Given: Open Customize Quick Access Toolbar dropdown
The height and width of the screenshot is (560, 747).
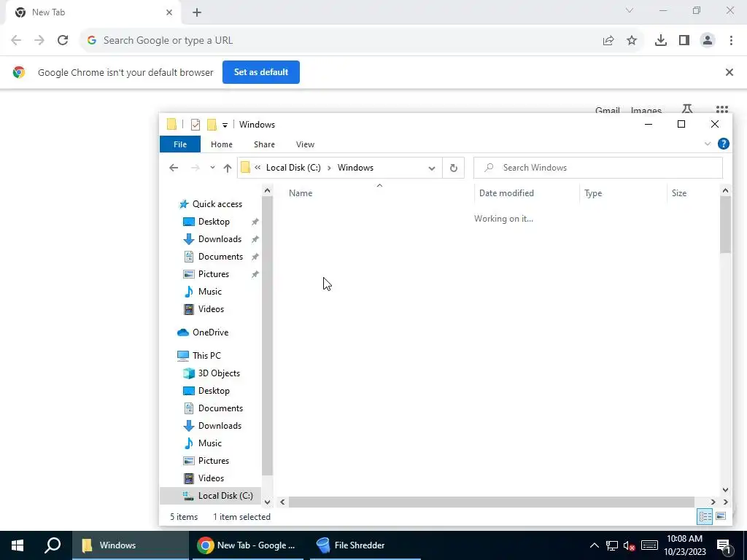Looking at the screenshot, I should [225, 125].
